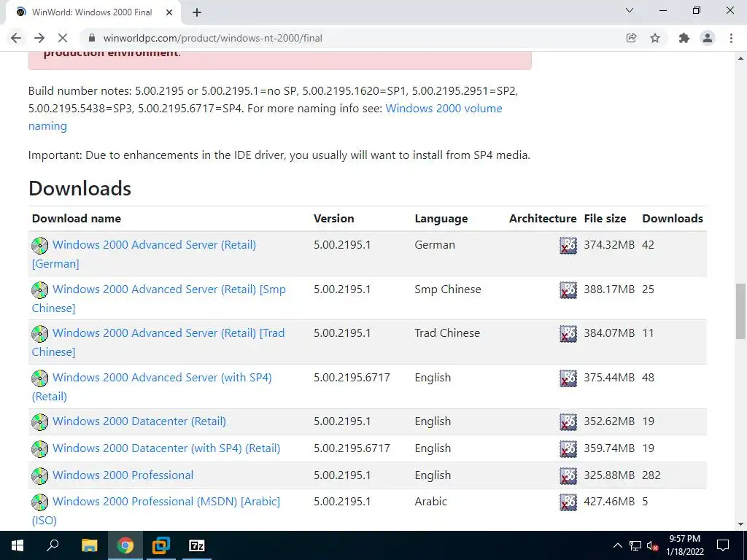Open the notification center icon

pos(723,545)
